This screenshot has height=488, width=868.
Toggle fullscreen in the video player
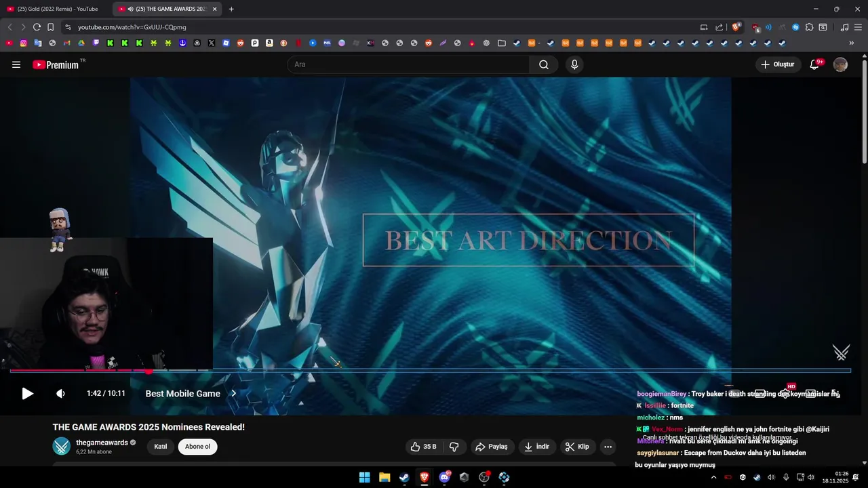coord(835,393)
